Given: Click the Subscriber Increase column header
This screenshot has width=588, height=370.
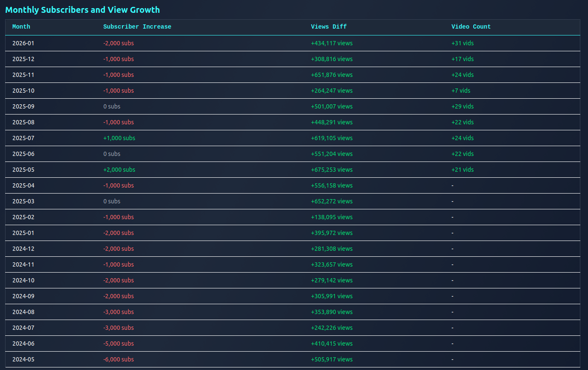Looking at the screenshot, I should [x=137, y=27].
